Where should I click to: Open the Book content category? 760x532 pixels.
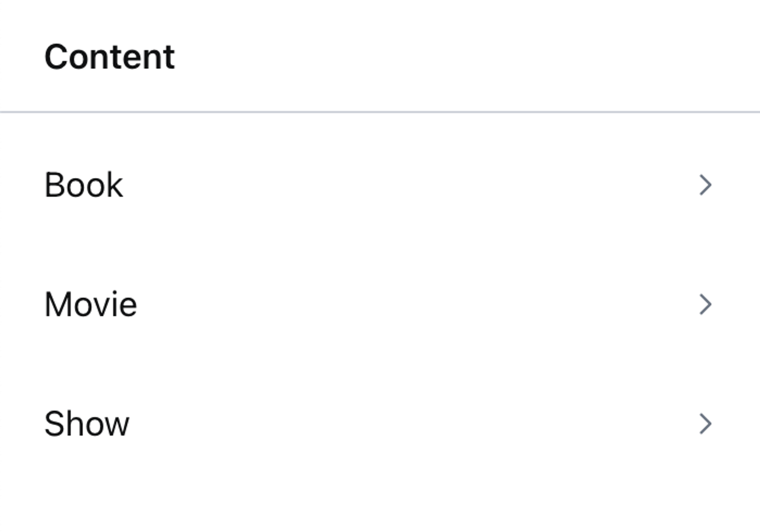click(x=84, y=185)
